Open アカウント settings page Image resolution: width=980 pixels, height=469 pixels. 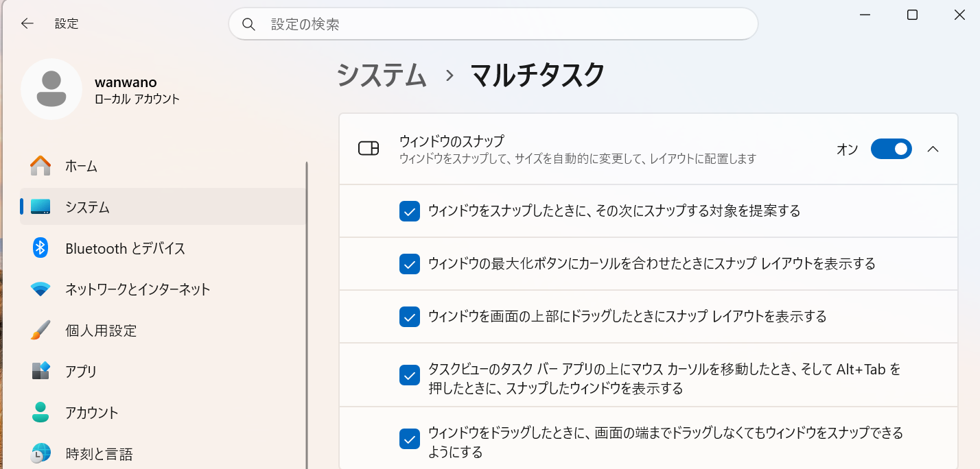(163, 413)
